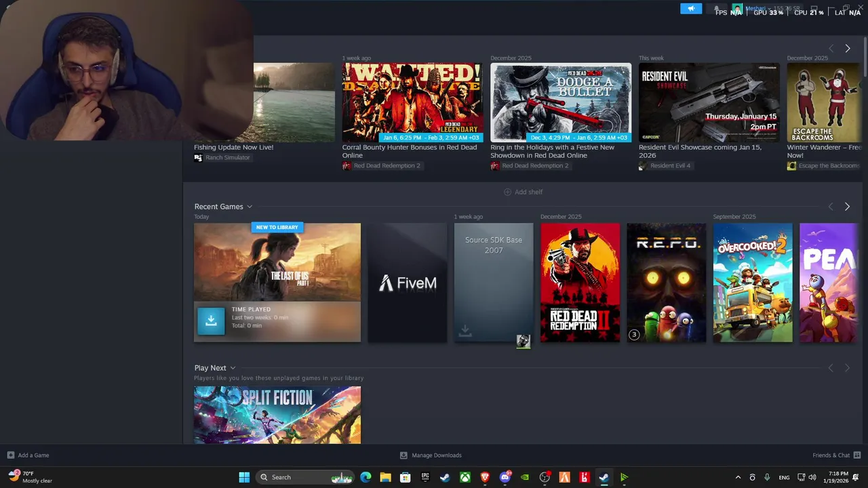This screenshot has height=488, width=868.
Task: Expand Play Next shelf dropdown
Action: coord(233,368)
